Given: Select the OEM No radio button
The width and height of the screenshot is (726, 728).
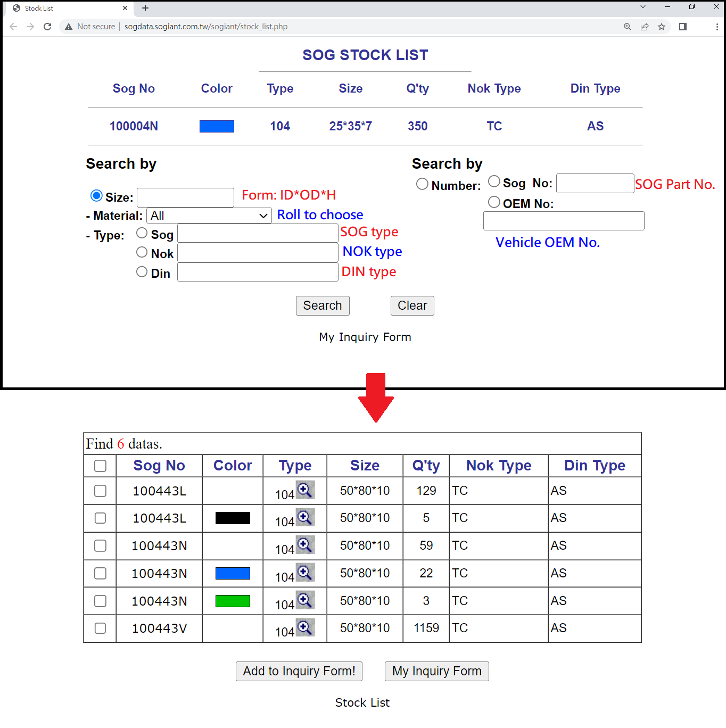Looking at the screenshot, I should click(494, 202).
